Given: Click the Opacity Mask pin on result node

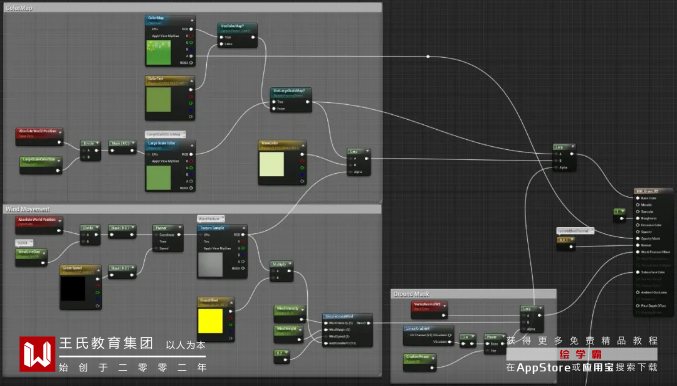Looking at the screenshot, I should pos(638,238).
